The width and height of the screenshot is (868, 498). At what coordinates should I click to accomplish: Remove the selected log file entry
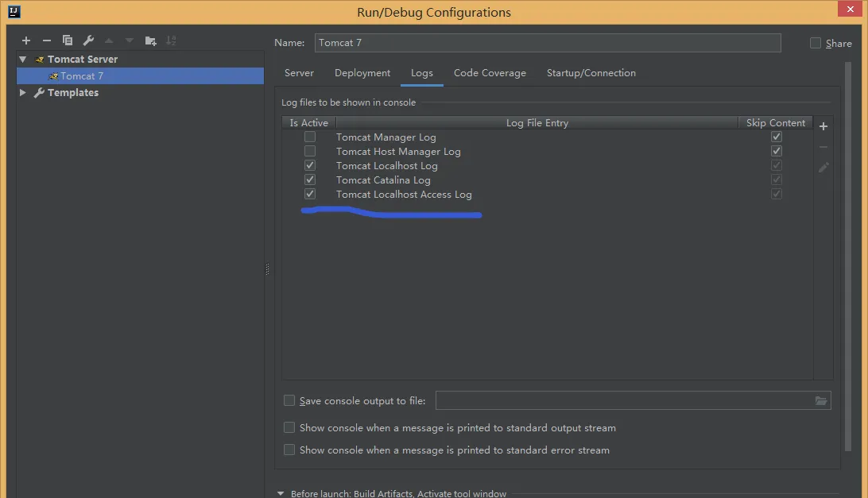(823, 147)
